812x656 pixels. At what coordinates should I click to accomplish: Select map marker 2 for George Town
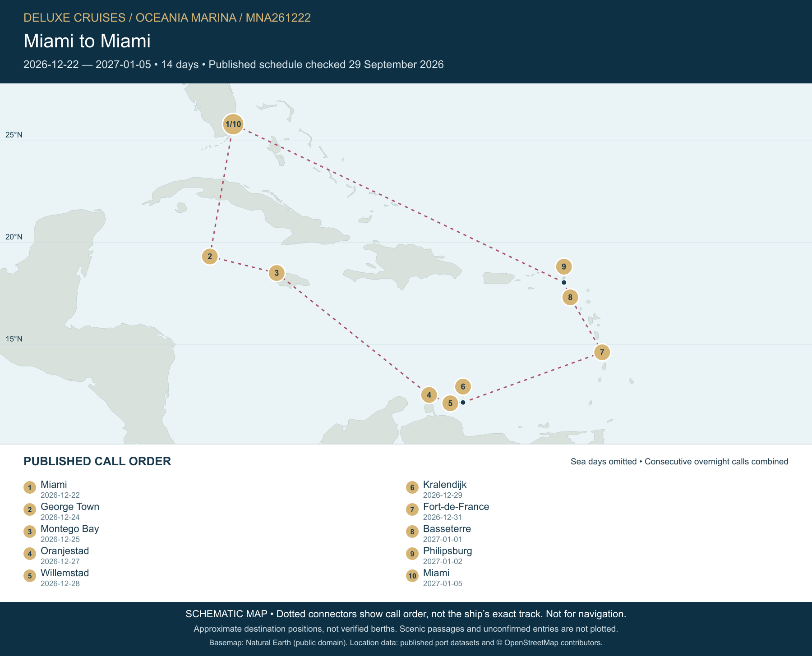[210, 257]
